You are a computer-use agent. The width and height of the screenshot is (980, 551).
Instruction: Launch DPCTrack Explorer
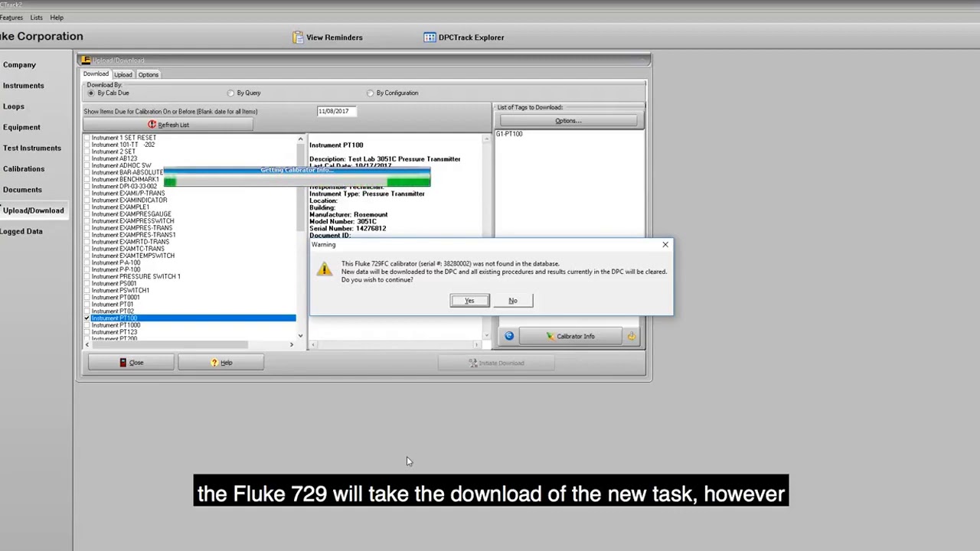point(465,37)
